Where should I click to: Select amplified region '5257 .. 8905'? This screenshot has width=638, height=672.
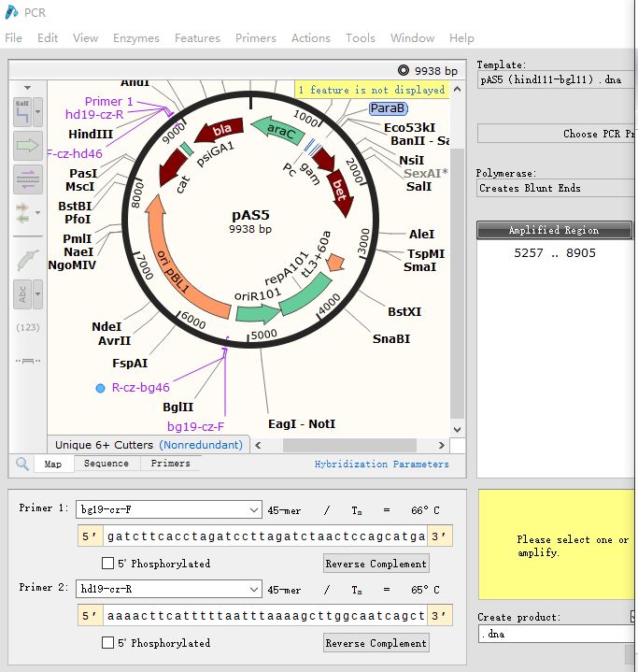tap(555, 253)
